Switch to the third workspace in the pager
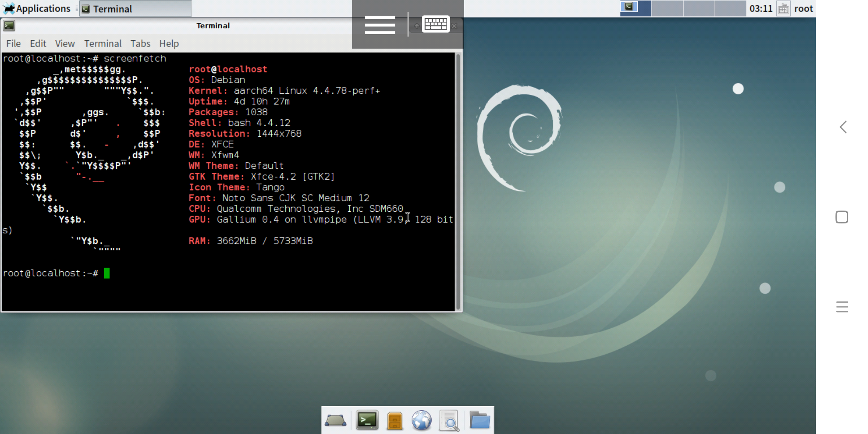Screen dimensions: 868x434 tap(699, 8)
